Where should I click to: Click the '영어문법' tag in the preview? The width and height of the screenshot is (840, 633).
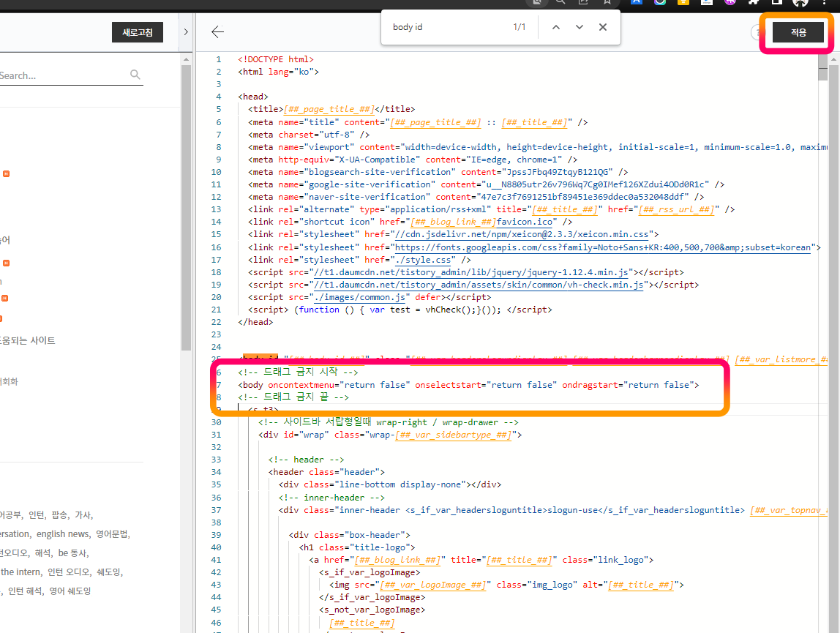tap(112, 534)
